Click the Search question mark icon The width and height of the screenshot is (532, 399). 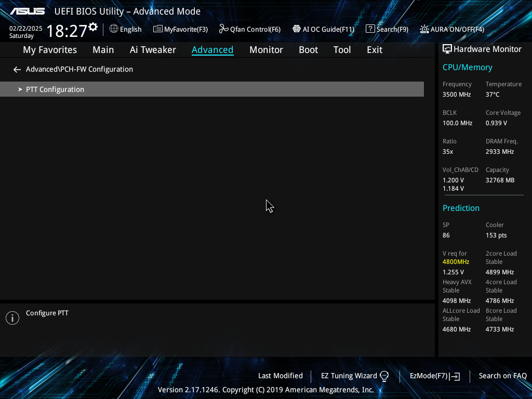tap(370, 29)
